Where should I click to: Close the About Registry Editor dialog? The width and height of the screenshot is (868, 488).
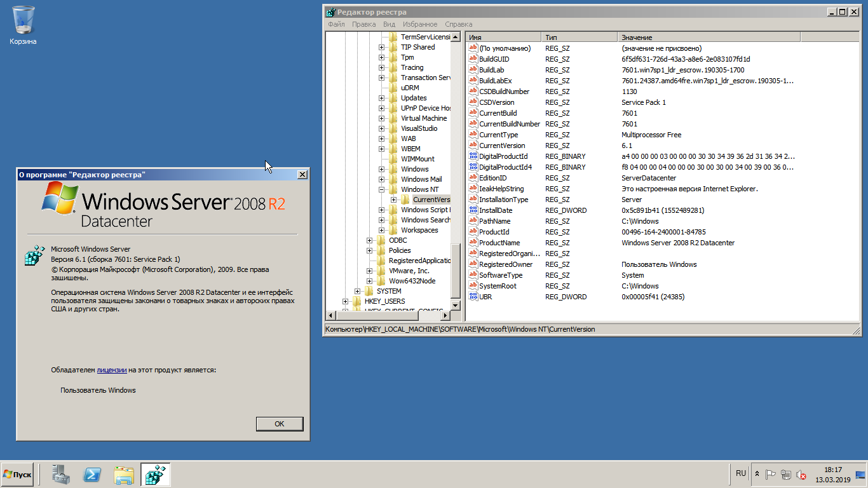click(302, 175)
